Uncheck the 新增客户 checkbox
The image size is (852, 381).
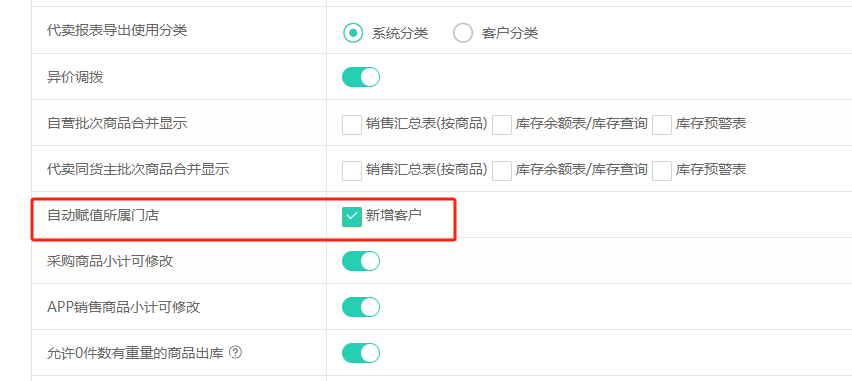(352, 216)
